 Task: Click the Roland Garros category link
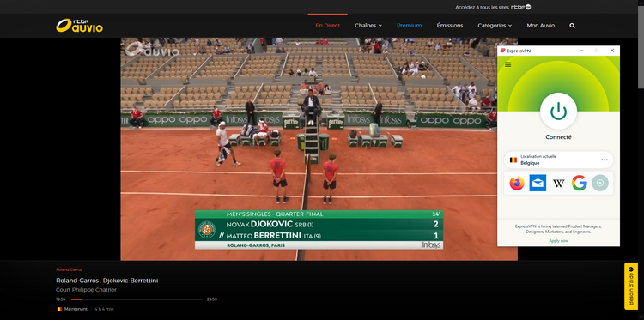(69, 269)
